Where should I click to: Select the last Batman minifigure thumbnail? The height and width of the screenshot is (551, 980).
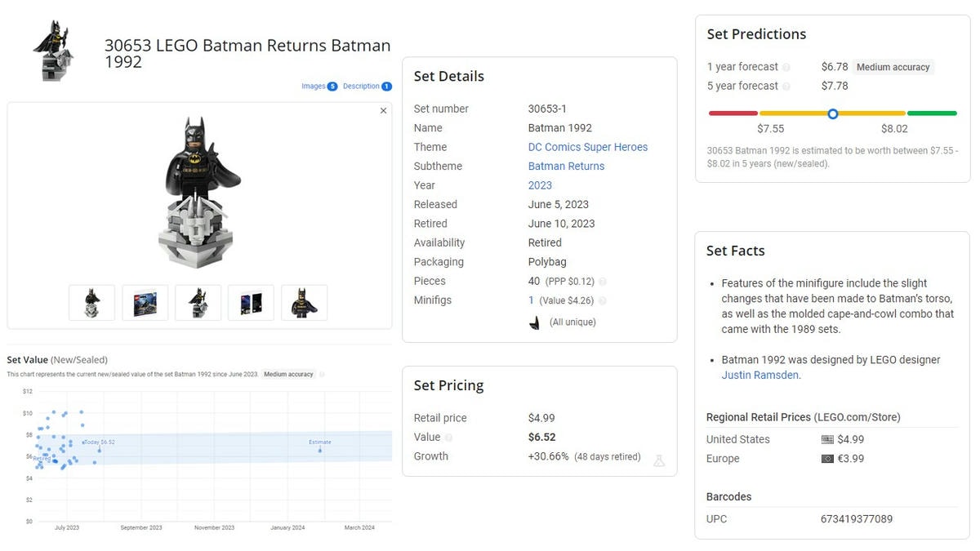tap(304, 303)
